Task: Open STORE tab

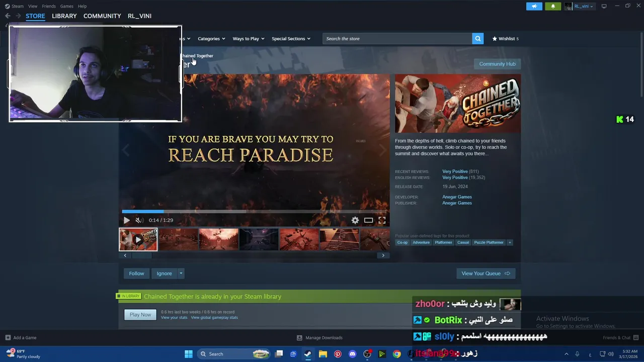Action: [35, 16]
